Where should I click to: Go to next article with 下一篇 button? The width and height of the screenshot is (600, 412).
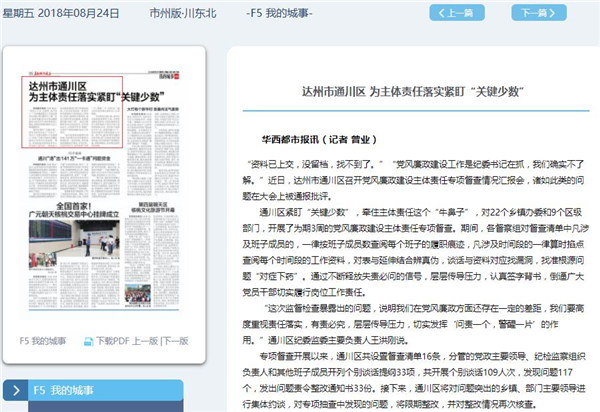point(539,13)
